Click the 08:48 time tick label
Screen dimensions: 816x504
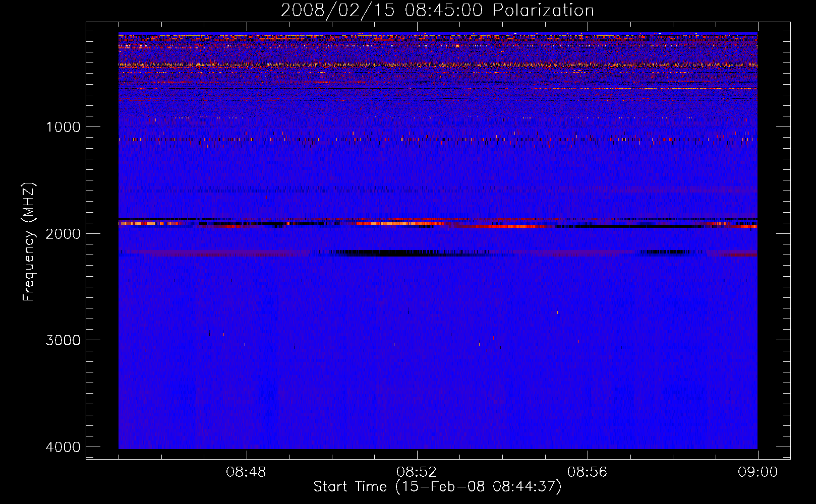[x=246, y=472]
